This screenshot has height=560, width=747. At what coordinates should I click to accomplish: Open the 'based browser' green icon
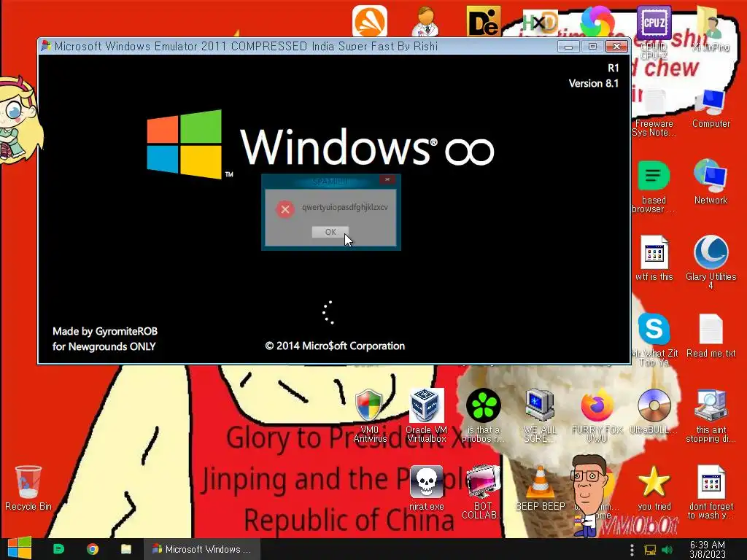click(654, 186)
